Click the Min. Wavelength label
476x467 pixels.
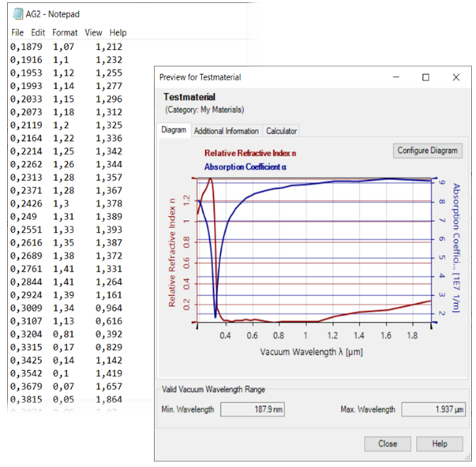(x=188, y=409)
